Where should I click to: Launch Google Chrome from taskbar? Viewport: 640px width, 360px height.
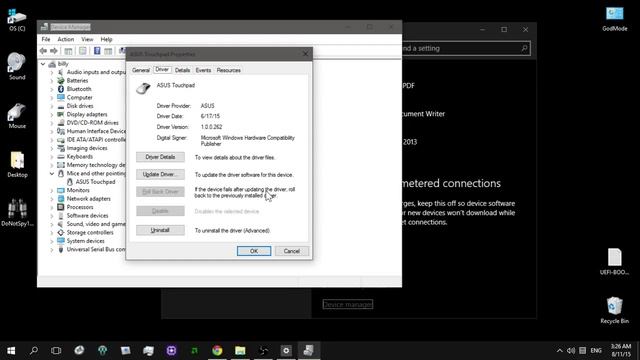tap(217, 351)
